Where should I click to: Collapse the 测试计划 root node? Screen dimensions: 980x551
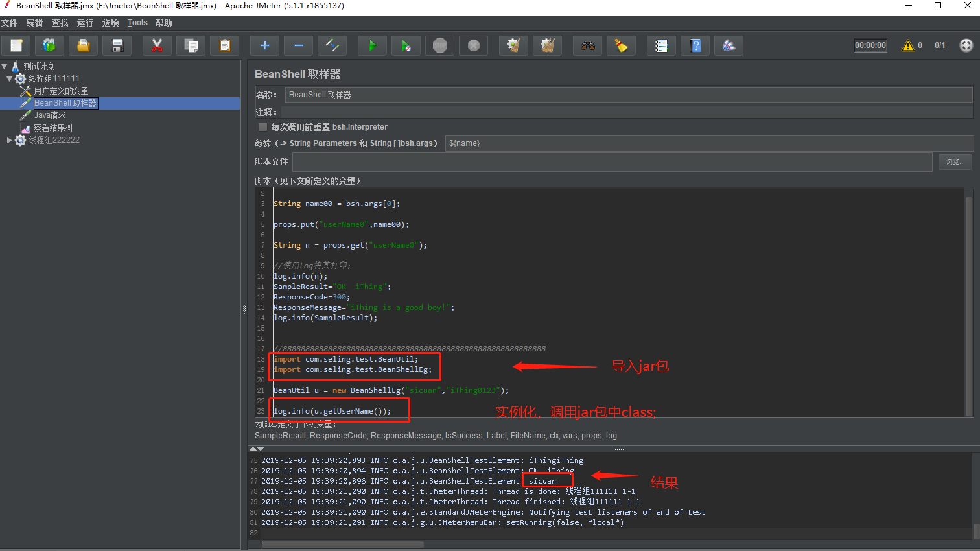tap(5, 65)
